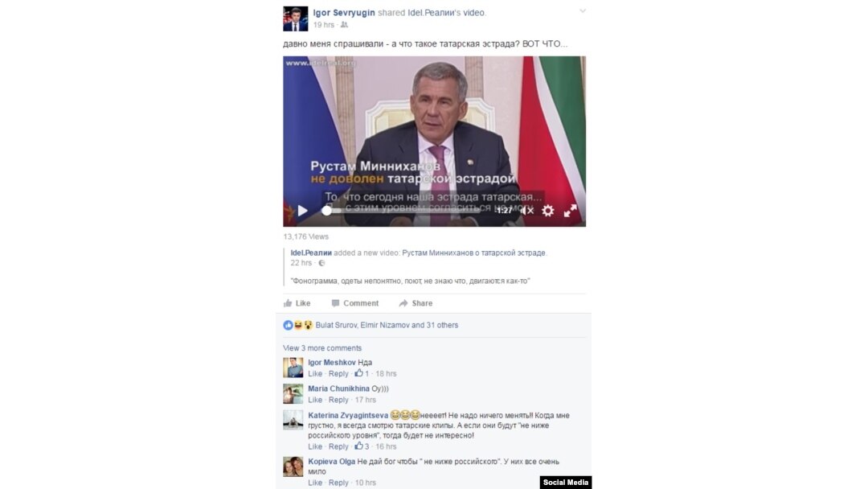This screenshot has width=868, height=489.
Task: Open Idel.Реалии page link in quoted post
Action: 311,253
